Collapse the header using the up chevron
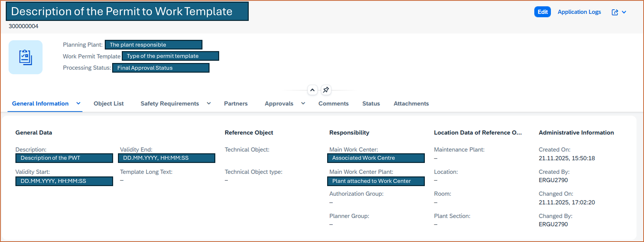Viewport: 644px width, 242px height. 312,90
